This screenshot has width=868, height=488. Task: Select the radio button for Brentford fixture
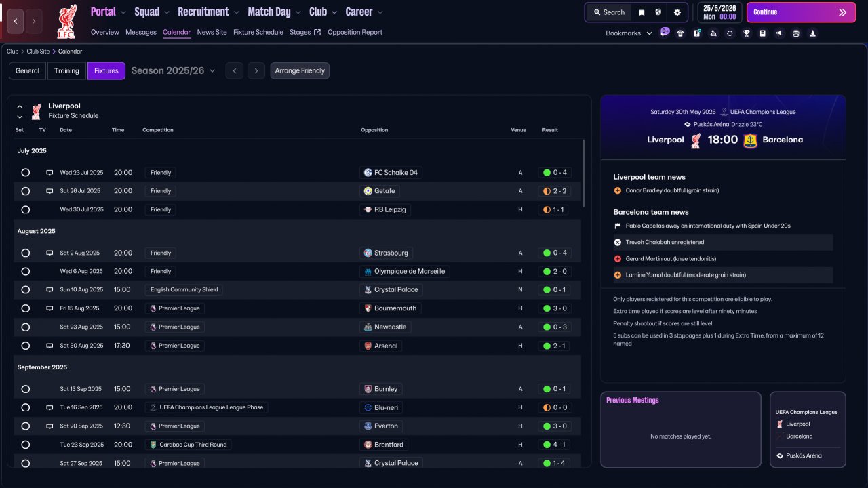(26, 445)
